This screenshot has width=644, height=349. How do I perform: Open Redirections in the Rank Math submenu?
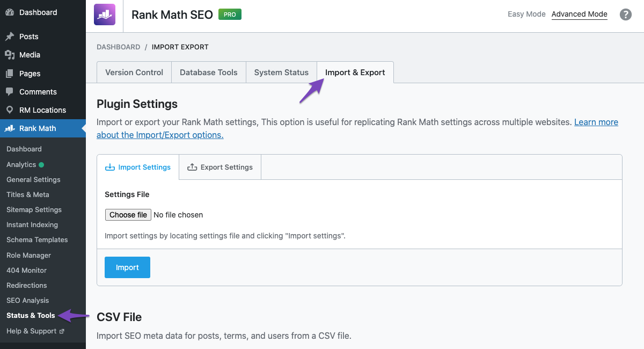(27, 285)
